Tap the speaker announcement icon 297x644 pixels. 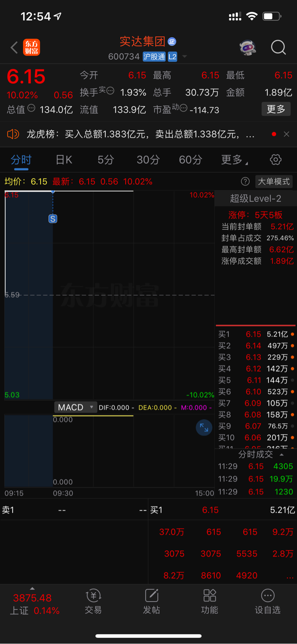[x=13, y=134]
